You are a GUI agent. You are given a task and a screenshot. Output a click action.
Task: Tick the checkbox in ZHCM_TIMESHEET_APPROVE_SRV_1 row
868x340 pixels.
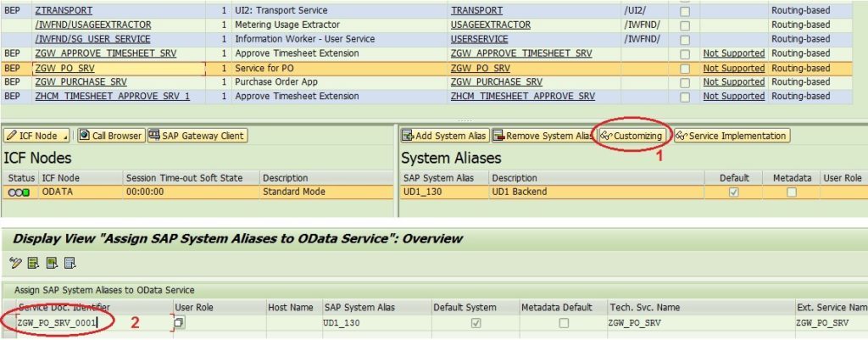(x=685, y=97)
